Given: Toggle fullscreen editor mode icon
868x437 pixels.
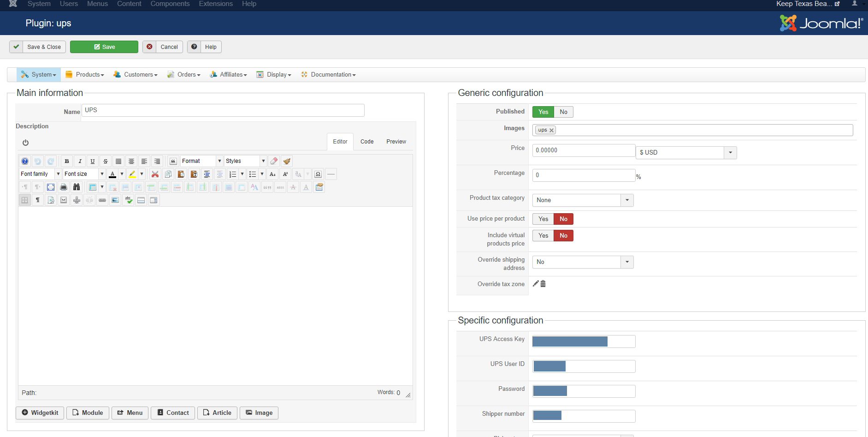Looking at the screenshot, I should click(51, 187).
